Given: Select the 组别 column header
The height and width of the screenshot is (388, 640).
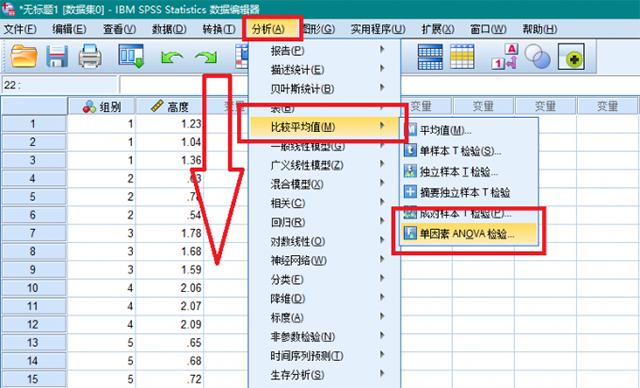Looking at the screenshot, I should click(x=102, y=107).
